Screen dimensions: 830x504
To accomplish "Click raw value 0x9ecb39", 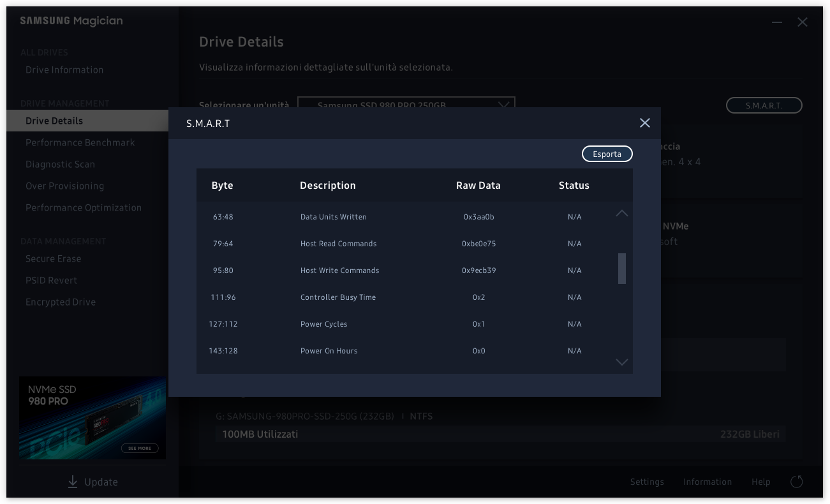I will 479,271.
